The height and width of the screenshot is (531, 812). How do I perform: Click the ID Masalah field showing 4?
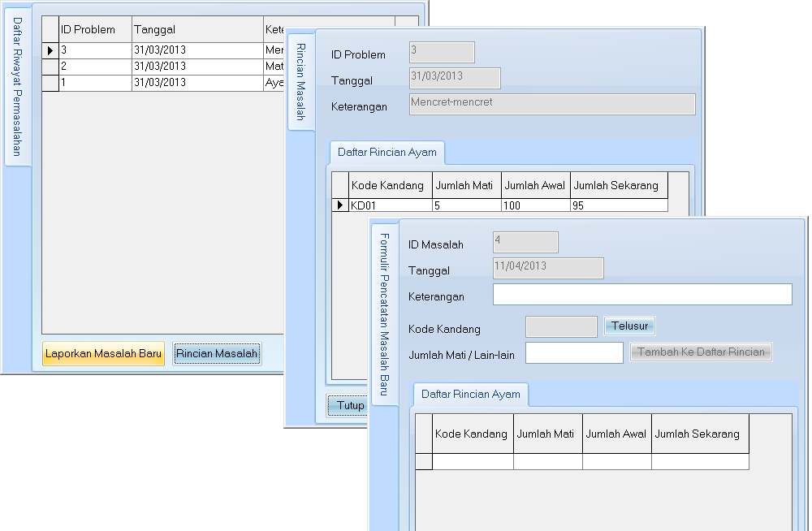click(x=525, y=242)
